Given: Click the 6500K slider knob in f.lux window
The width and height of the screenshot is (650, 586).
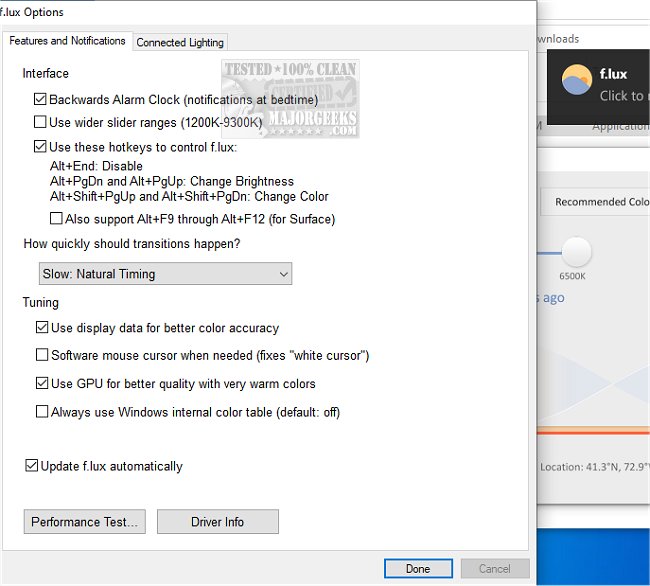Looking at the screenshot, I should point(576,252).
